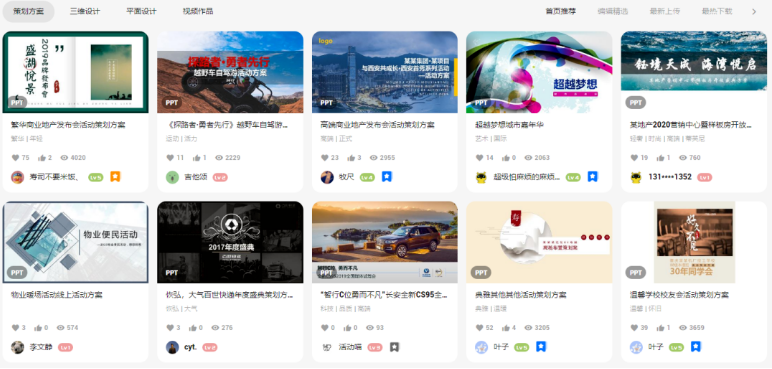The height and width of the screenshot is (369, 772).
Task: Favorite 超越梦想城市嘉年华 via heart icon
Action: point(479,158)
